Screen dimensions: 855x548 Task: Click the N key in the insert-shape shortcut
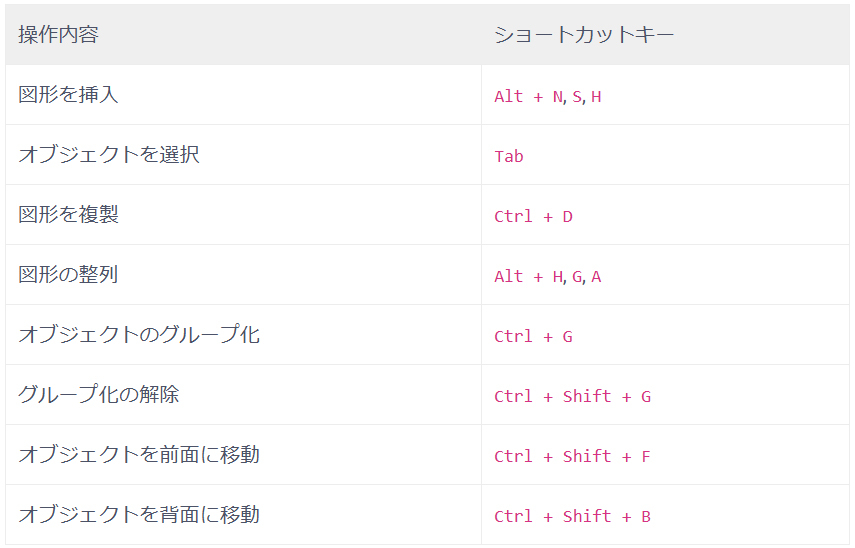point(557,97)
